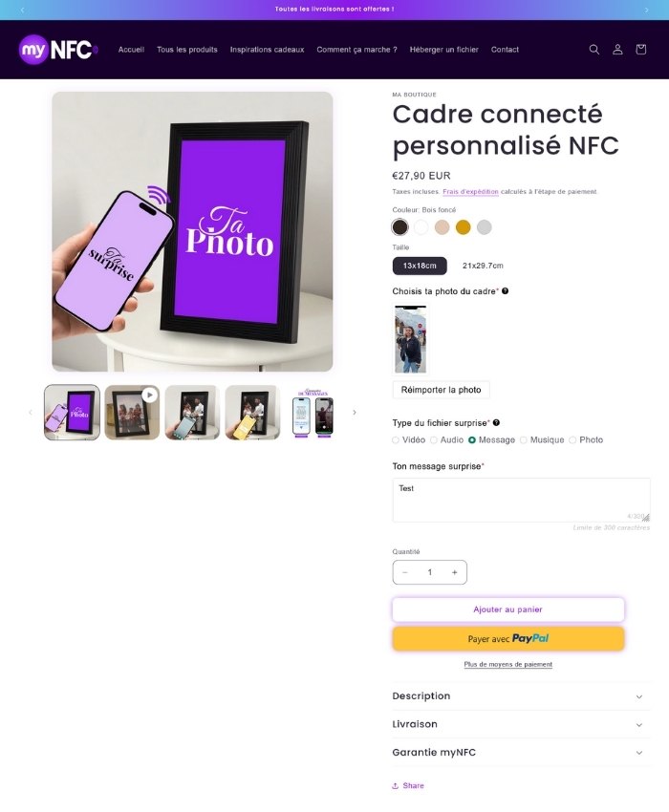Click next arrow in announcement bar
Screen dimensions: 669x812
[x=646, y=10]
